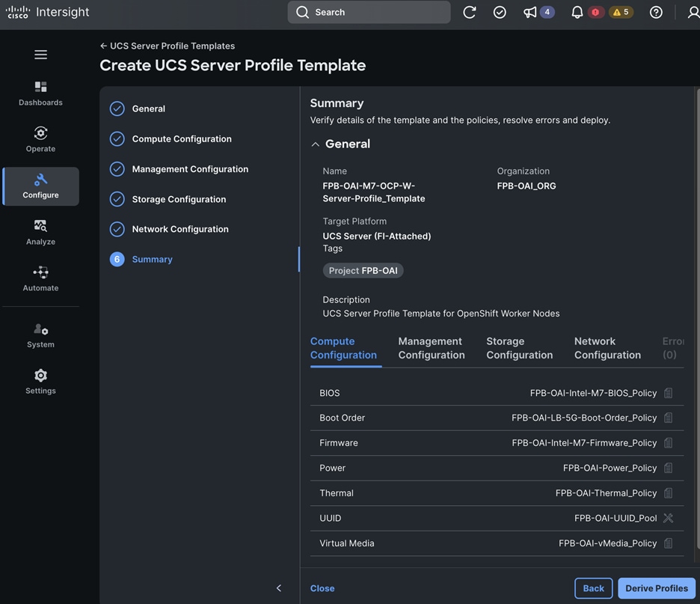Go to Operate section
Viewport: 700px width, 604px height.
40,140
